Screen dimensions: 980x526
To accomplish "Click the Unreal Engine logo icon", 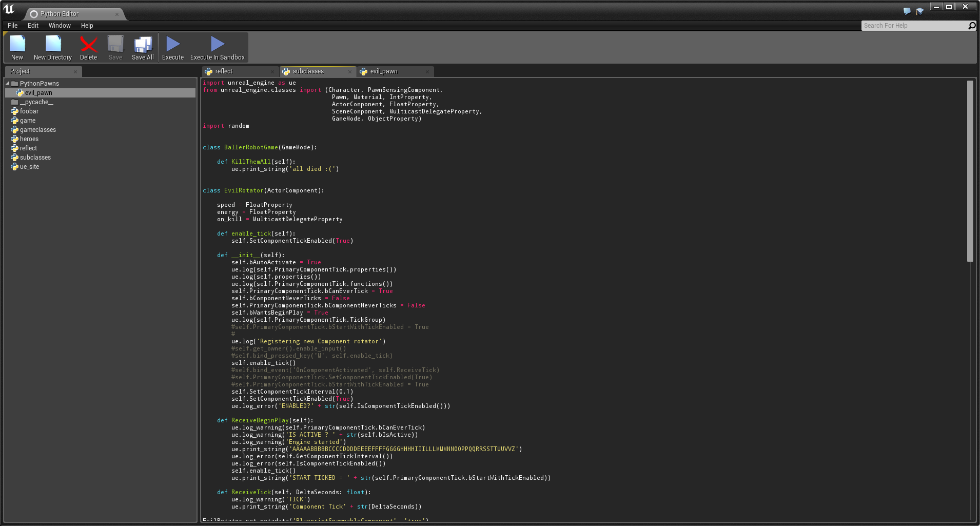I will 10,8.
